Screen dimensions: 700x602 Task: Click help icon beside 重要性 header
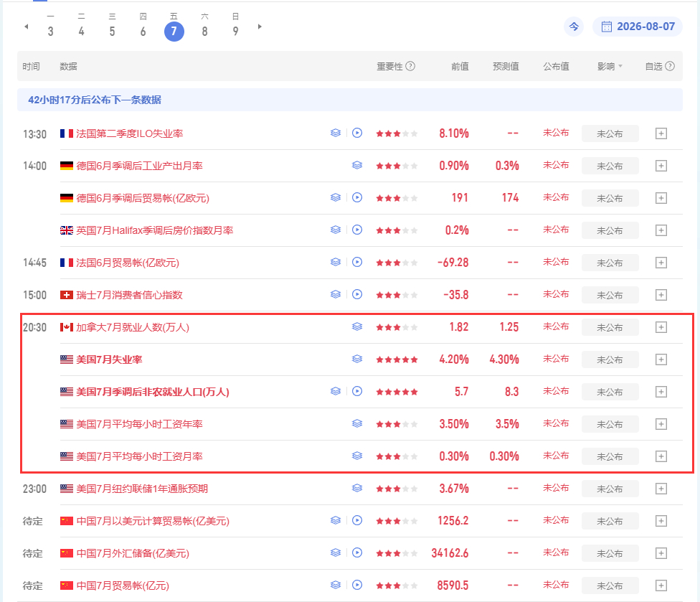(x=410, y=66)
